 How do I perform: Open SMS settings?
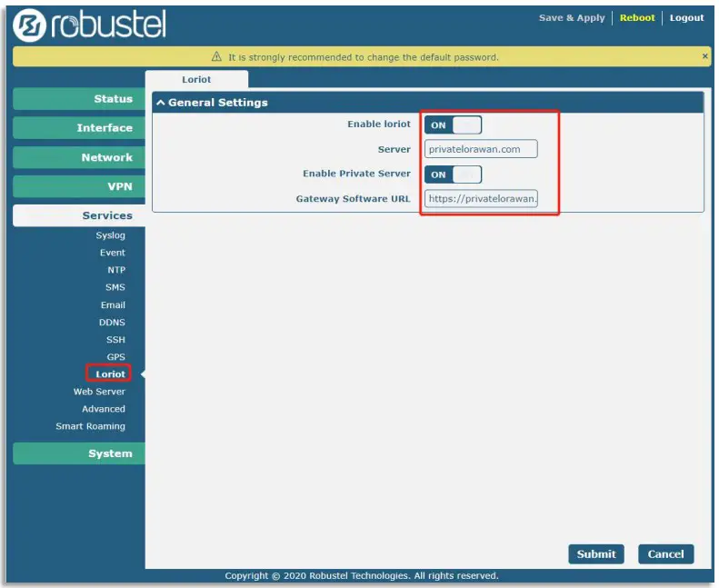[x=115, y=287]
